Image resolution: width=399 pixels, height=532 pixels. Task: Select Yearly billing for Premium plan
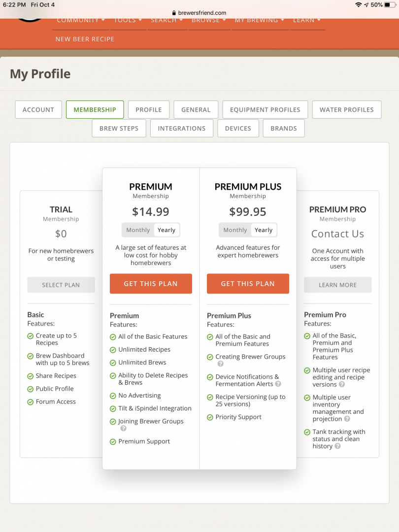(166, 230)
